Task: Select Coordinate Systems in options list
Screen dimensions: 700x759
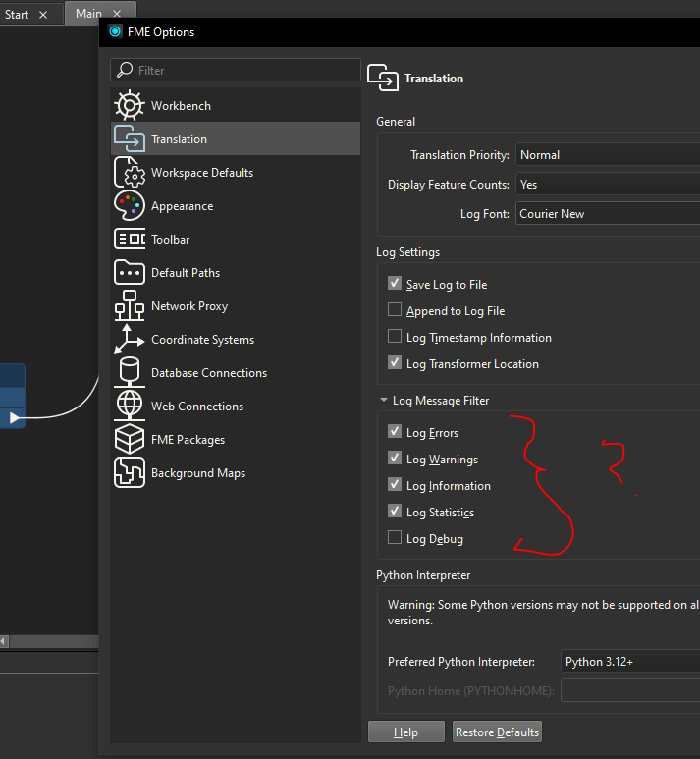Action: click(236, 340)
